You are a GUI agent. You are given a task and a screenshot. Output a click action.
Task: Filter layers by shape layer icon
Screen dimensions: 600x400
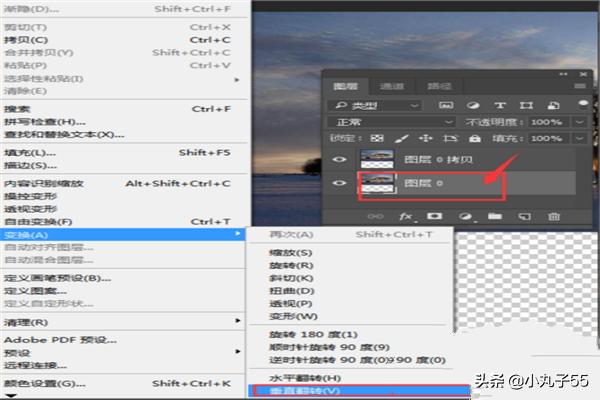(x=526, y=105)
